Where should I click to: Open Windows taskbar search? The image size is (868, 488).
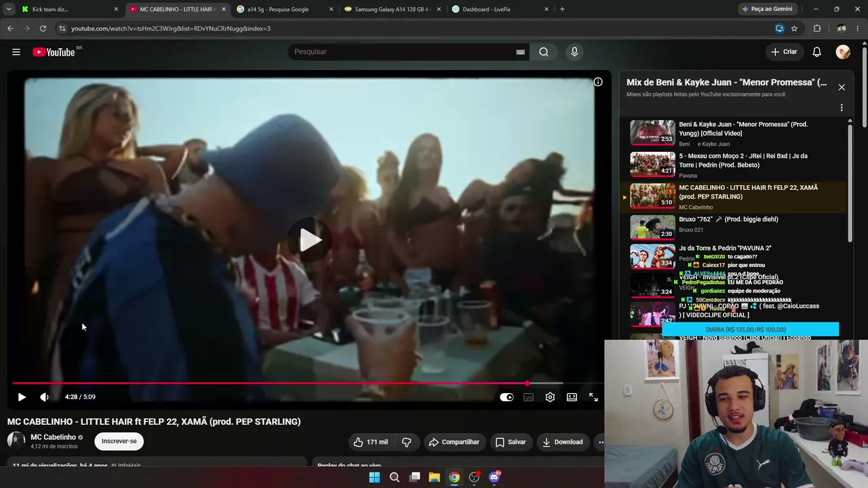[394, 477]
